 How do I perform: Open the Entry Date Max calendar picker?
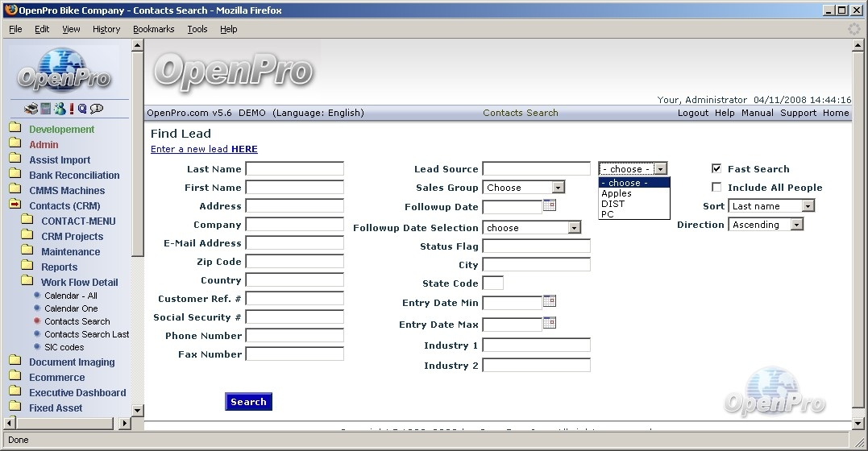click(x=550, y=323)
